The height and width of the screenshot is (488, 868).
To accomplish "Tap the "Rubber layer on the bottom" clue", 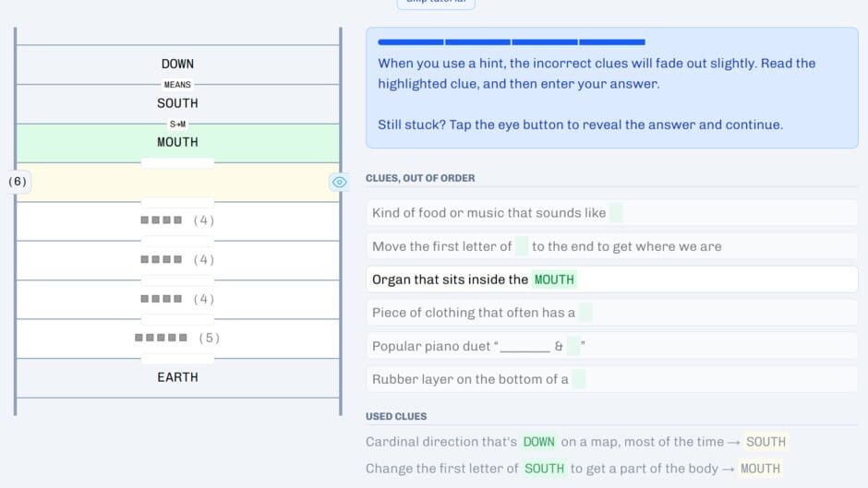I will click(611, 379).
